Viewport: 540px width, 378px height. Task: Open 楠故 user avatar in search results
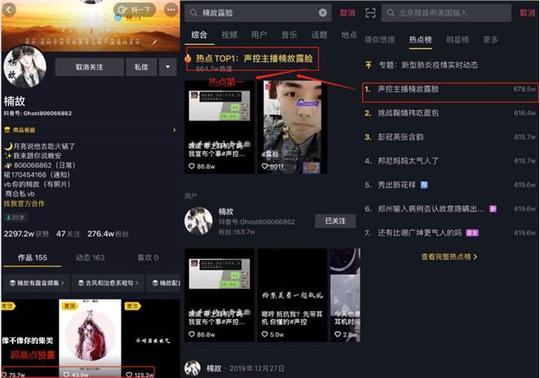point(198,221)
